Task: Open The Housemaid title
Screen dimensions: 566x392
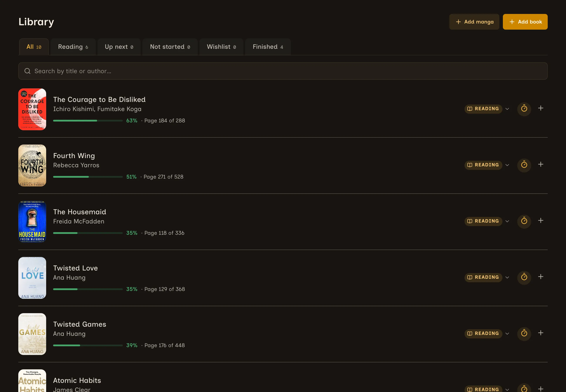Action: click(x=80, y=212)
